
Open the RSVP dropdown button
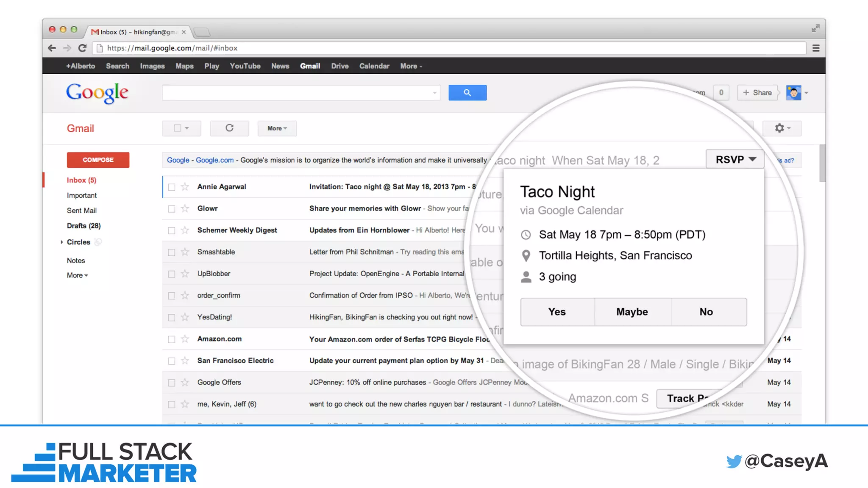[735, 159]
